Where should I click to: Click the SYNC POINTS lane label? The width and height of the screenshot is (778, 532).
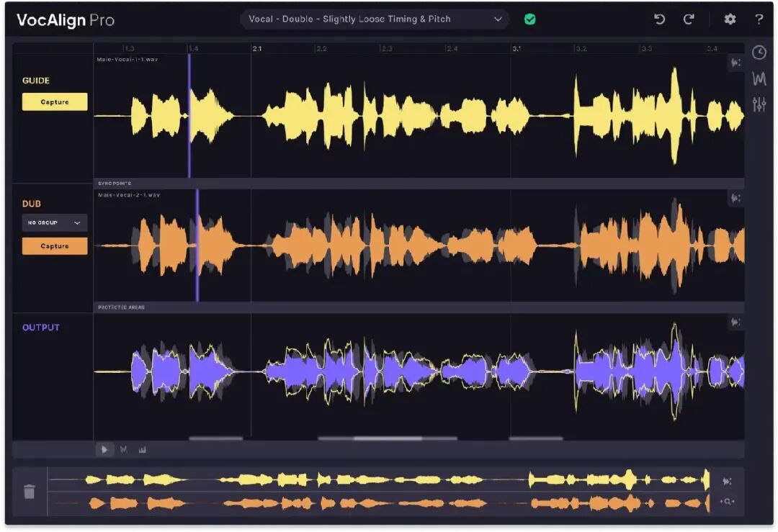coord(115,184)
